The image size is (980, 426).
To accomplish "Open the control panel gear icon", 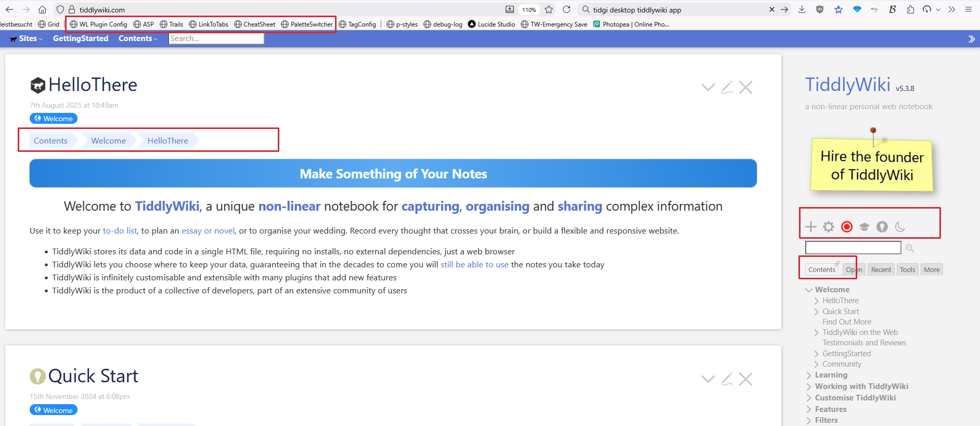I will click(828, 227).
